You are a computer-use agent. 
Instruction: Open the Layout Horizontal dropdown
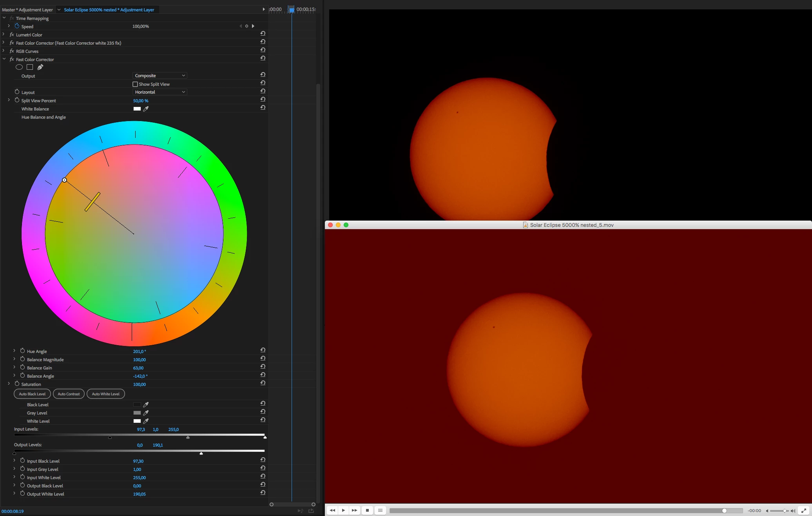click(159, 92)
